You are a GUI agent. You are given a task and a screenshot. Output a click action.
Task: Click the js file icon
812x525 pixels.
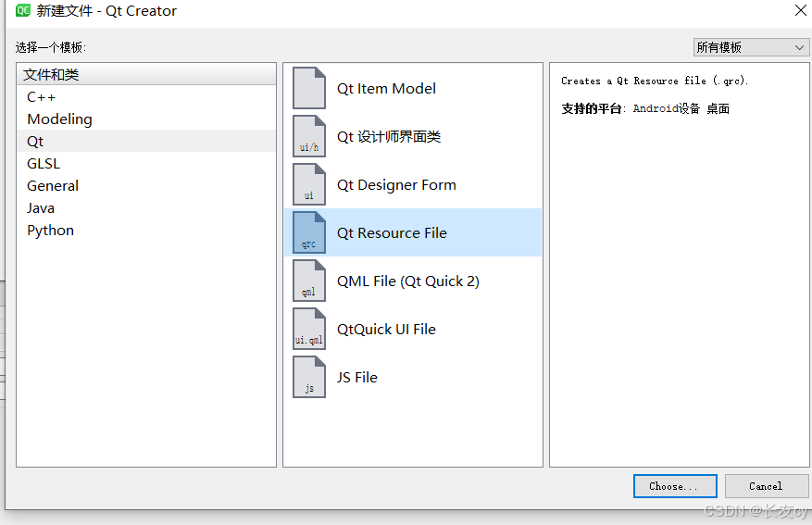coord(309,377)
